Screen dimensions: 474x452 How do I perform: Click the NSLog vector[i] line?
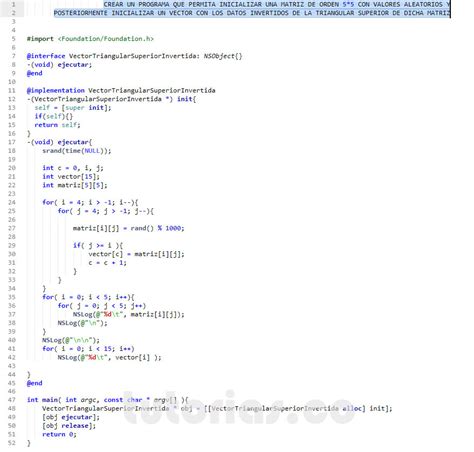[x=109, y=358]
